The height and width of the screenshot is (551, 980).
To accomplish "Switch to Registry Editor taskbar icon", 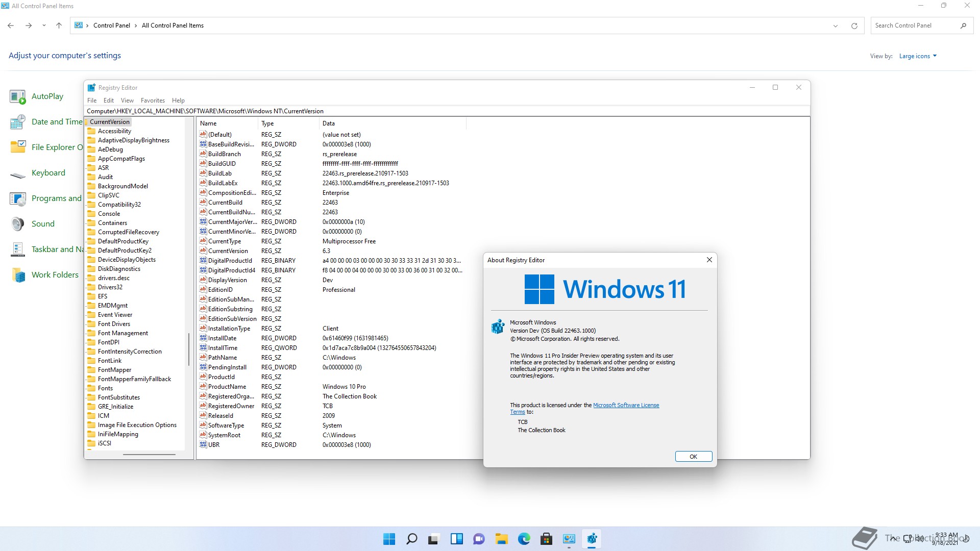I will pos(592,539).
